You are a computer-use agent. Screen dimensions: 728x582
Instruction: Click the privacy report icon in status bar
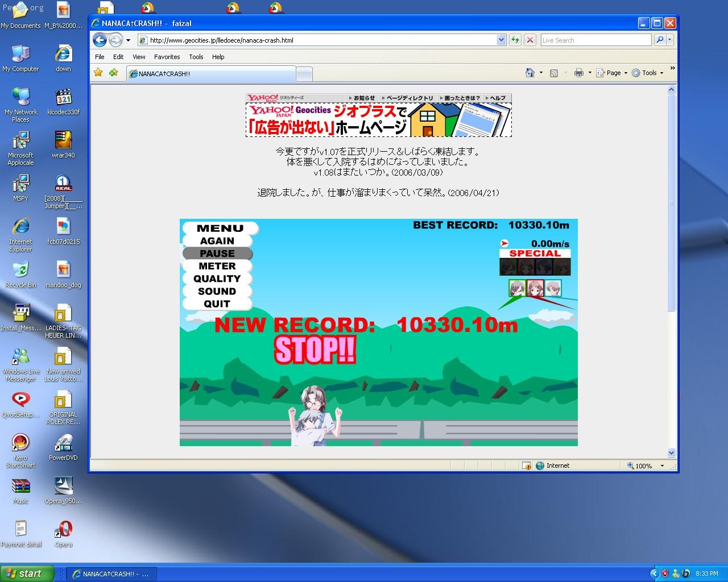[527, 465]
